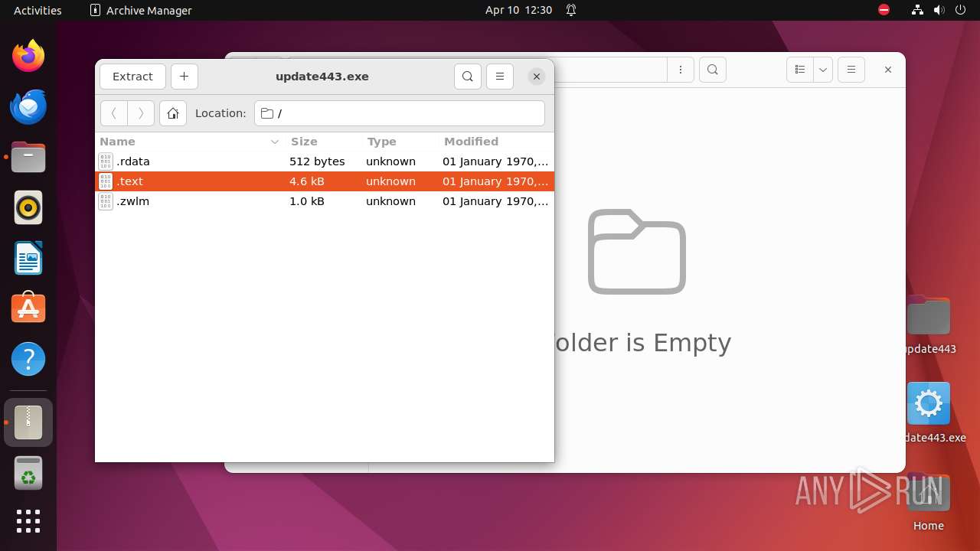Click size value 4.6 kB
This screenshot has width=980, height=551.
[x=307, y=181]
